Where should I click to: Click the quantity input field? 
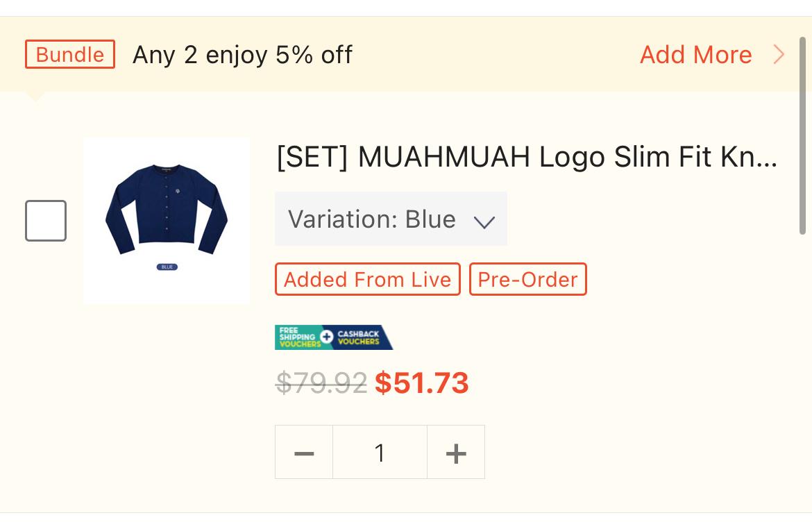380,453
